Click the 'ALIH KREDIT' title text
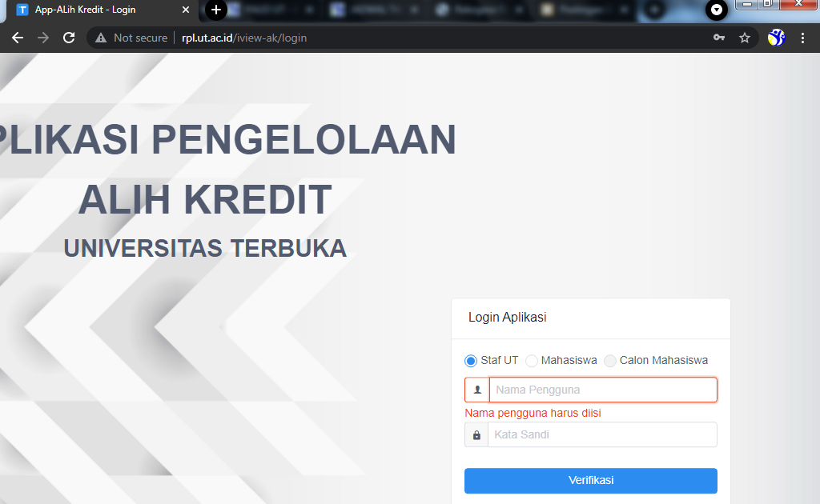 205,199
